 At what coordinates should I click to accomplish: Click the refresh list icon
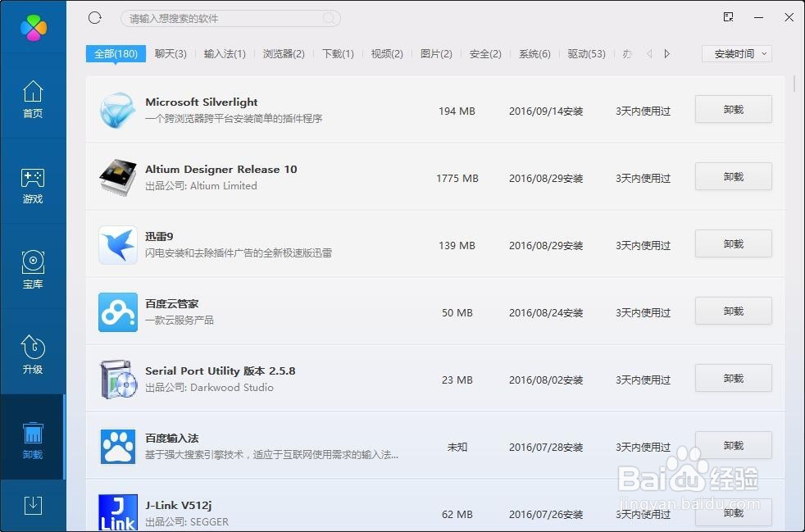95,18
